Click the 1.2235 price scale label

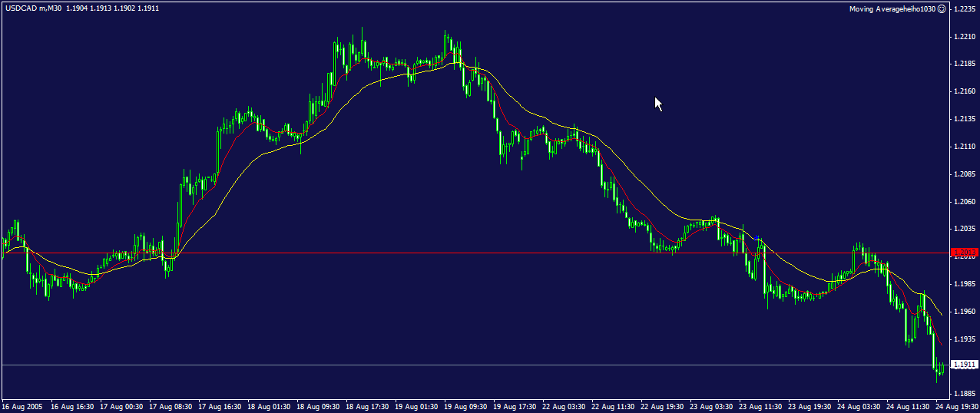tap(964, 9)
